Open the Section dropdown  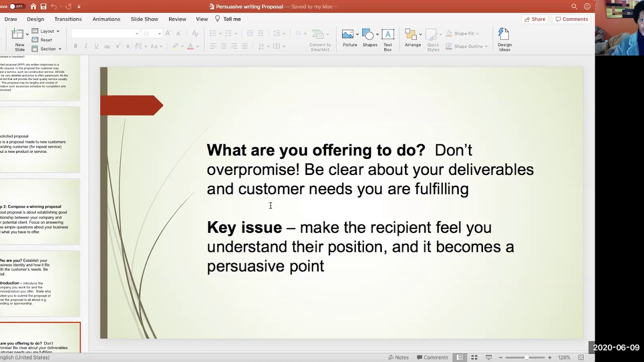pos(46,49)
